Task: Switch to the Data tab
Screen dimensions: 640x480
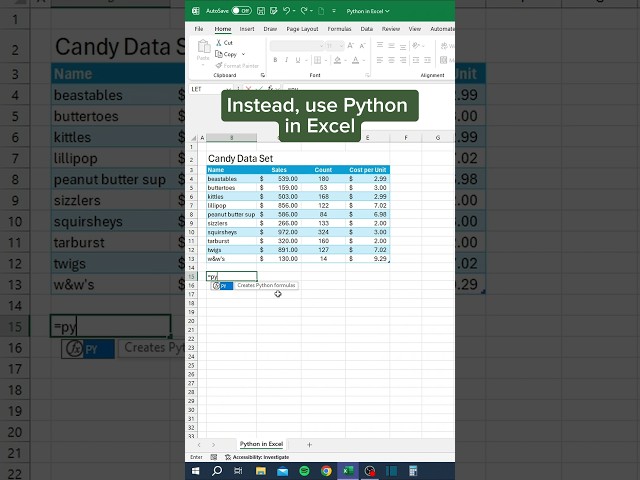Action: click(367, 29)
